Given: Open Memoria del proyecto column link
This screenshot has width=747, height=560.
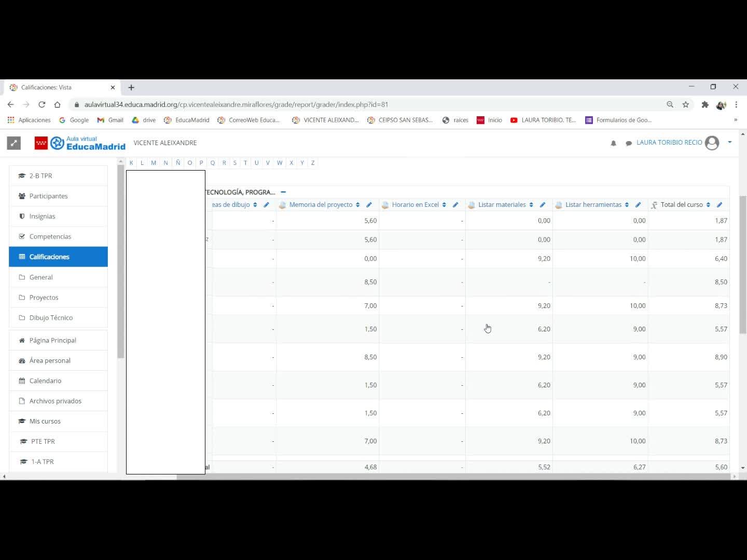Looking at the screenshot, I should (321, 205).
